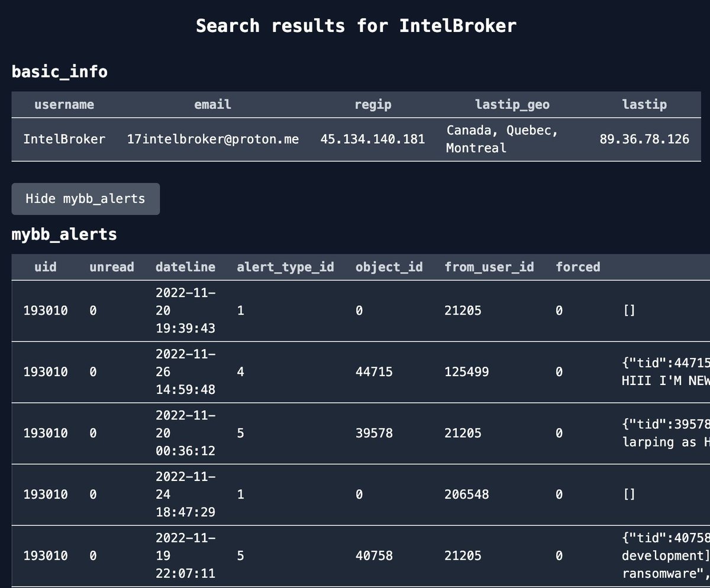
Task: Click the alert_type_id column header
Action: [285, 267]
